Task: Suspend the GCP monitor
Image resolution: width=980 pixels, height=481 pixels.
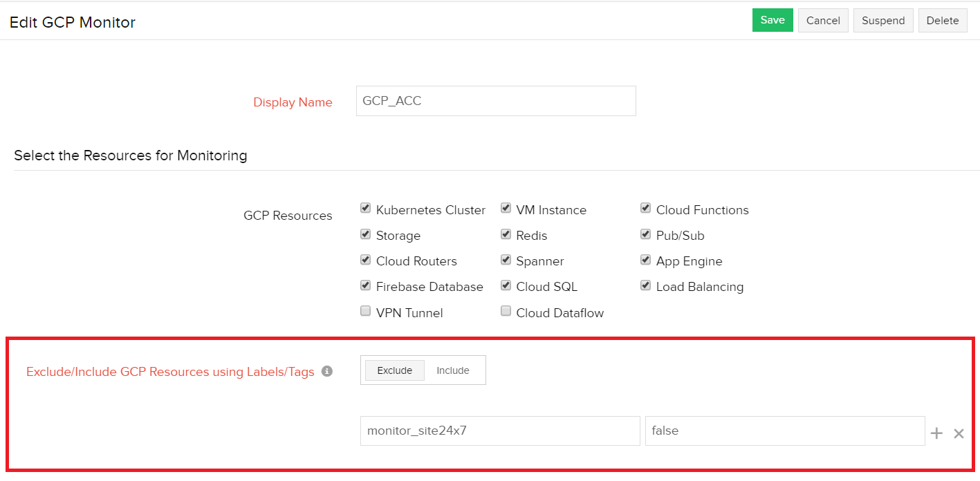Action: [883, 20]
